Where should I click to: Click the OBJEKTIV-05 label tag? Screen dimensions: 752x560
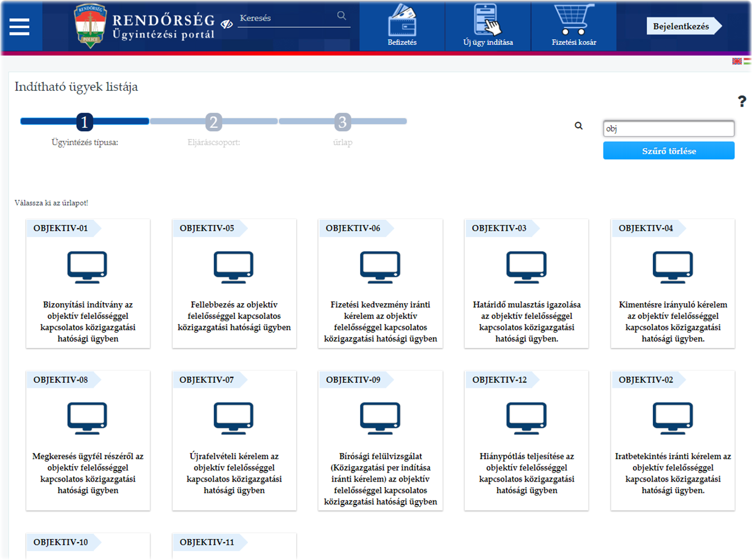[209, 228]
